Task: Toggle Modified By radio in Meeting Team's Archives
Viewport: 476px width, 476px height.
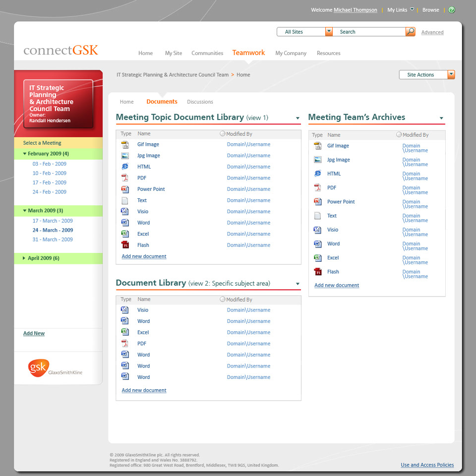Action: click(399, 134)
